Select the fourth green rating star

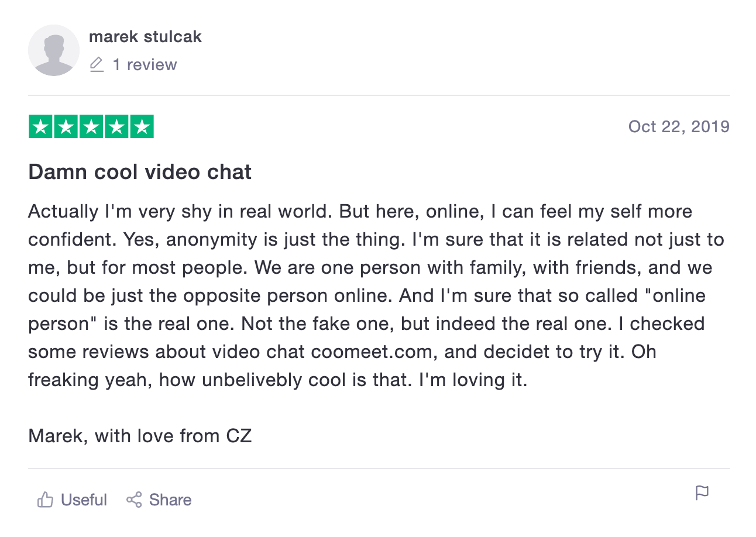pyautogui.click(x=116, y=126)
